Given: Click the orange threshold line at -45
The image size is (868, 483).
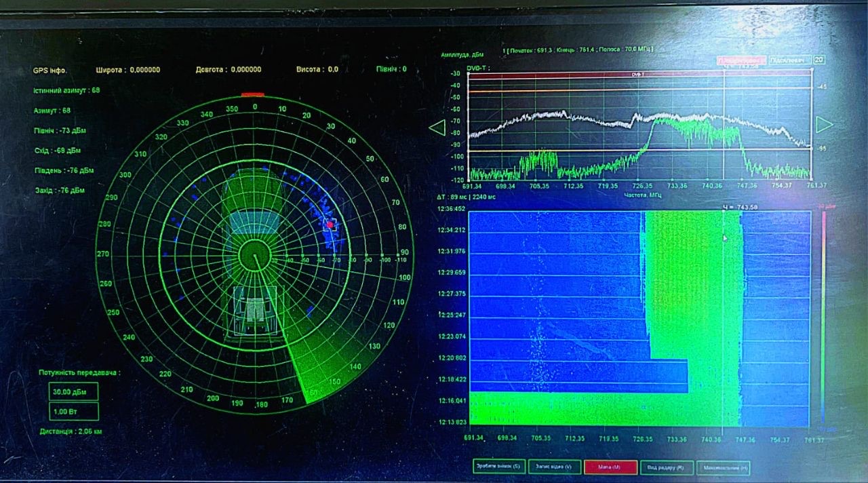Looking at the screenshot, I should point(640,89).
